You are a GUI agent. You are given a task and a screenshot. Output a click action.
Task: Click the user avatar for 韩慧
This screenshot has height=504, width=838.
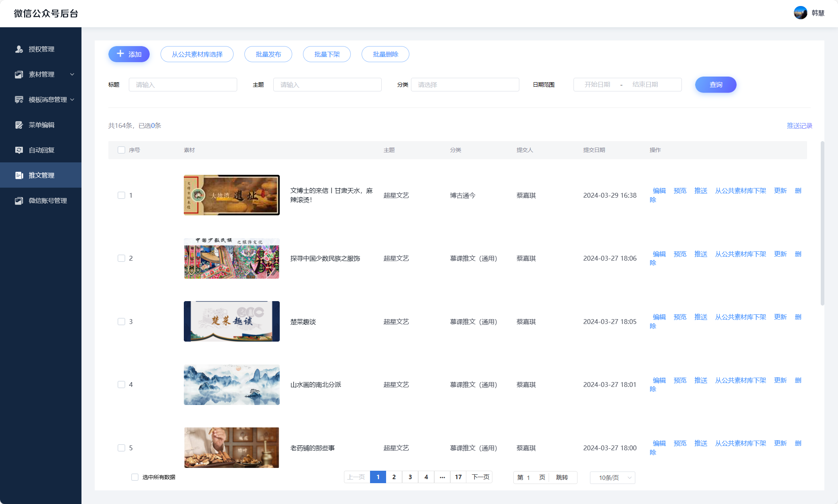(x=800, y=13)
